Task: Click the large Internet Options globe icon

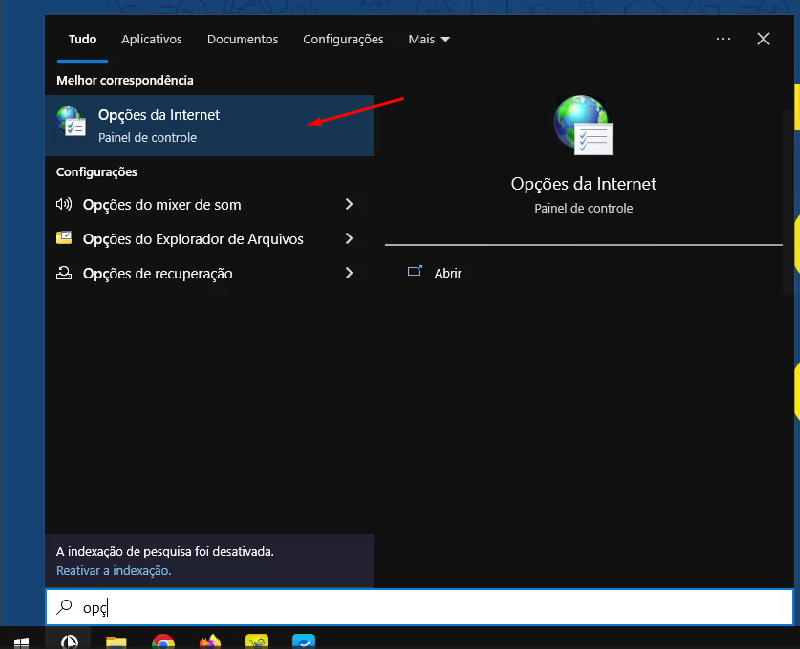Action: click(x=583, y=126)
